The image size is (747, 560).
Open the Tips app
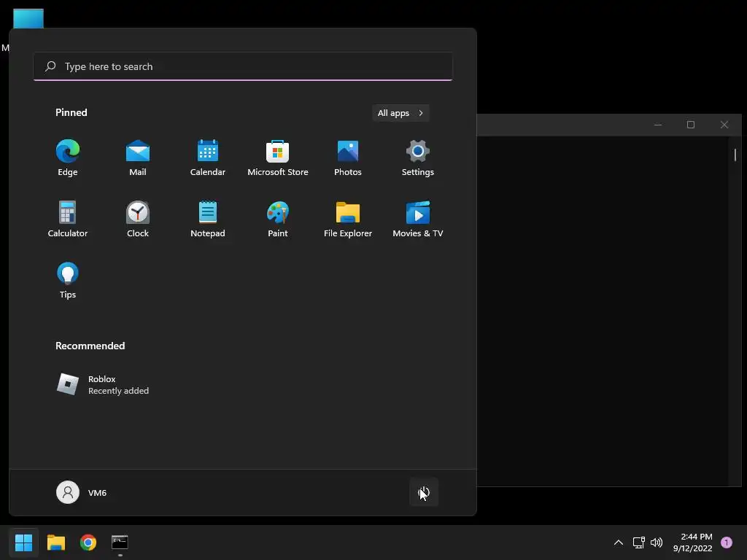pos(68,281)
